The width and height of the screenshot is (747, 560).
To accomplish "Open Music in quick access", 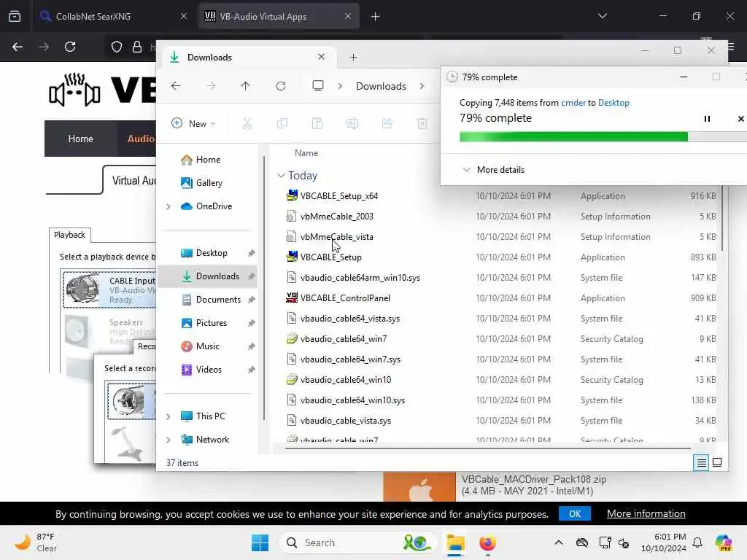I will tap(208, 346).
